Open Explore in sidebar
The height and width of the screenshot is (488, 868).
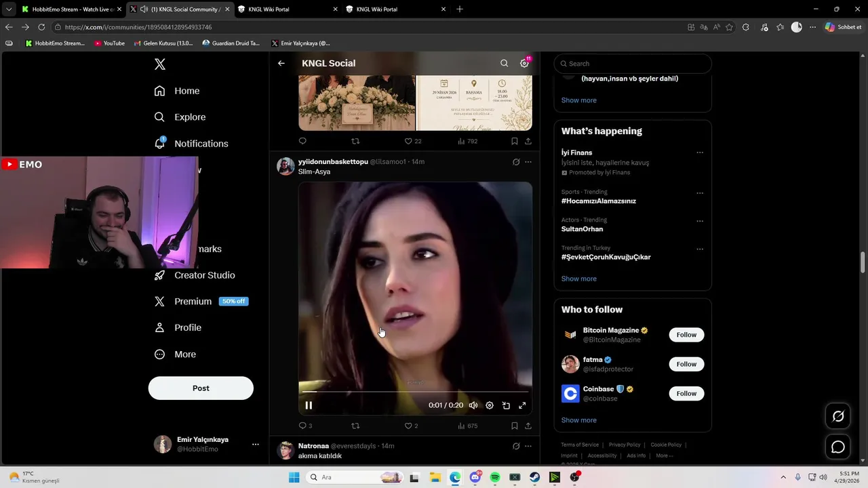180,117
